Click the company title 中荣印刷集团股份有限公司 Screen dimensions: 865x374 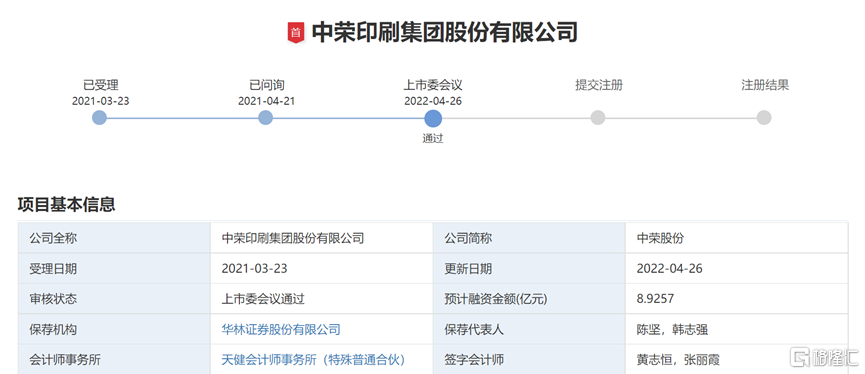(x=445, y=33)
